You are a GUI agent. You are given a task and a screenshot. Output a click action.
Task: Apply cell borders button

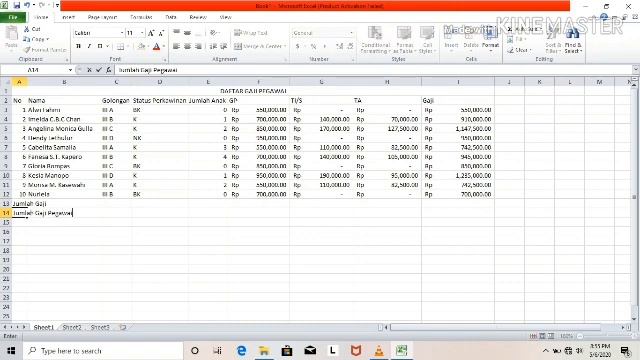(x=120, y=47)
